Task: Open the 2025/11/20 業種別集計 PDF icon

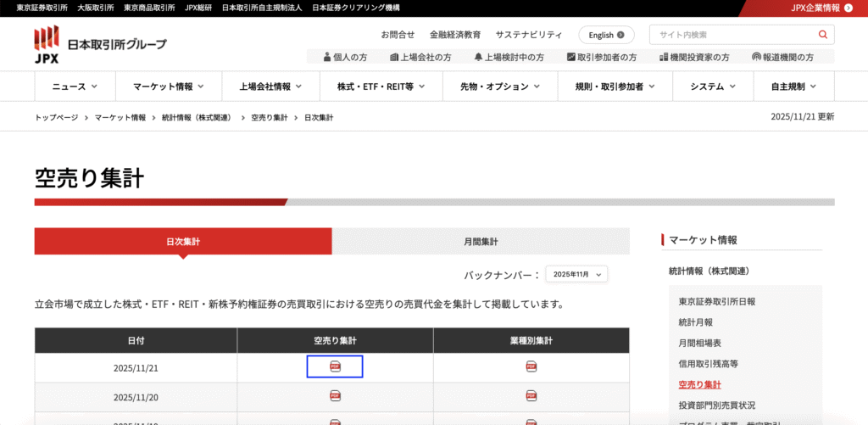Action: 531,396
